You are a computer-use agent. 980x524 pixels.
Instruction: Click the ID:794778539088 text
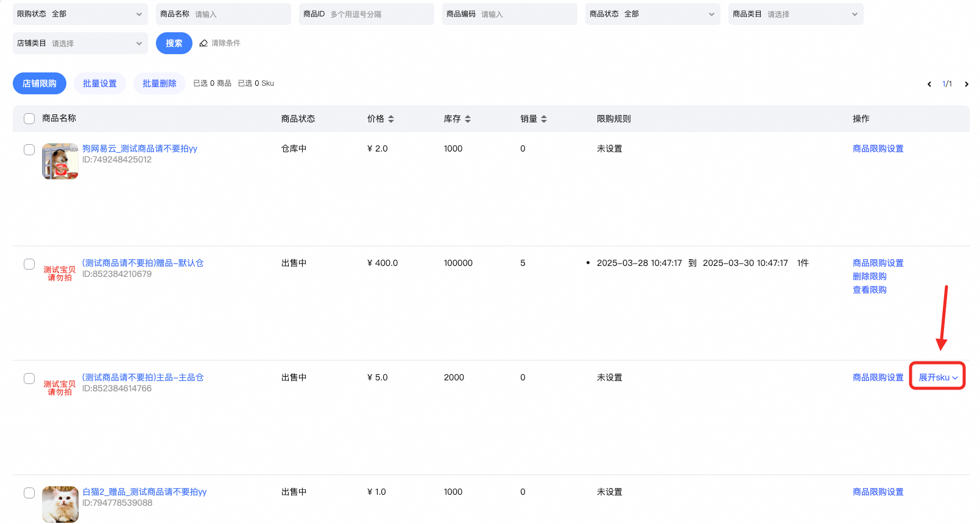click(x=118, y=503)
